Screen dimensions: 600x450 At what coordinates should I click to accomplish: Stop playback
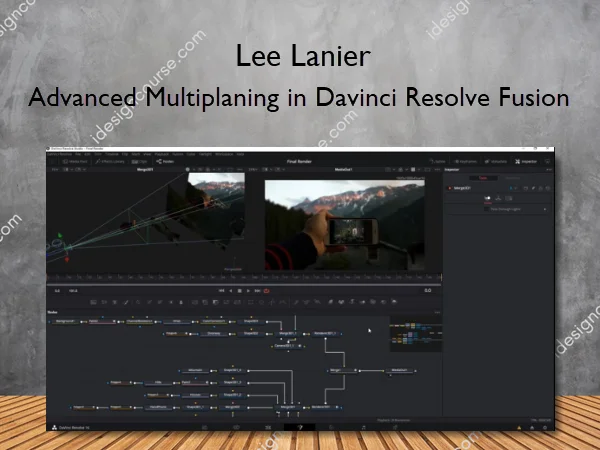pos(240,291)
